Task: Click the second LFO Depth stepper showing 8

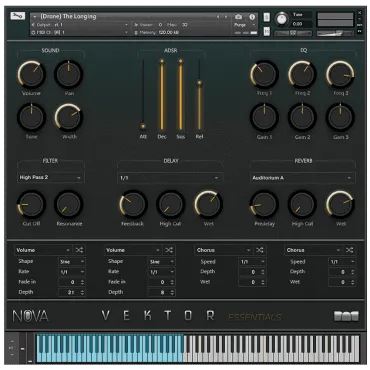Action: pos(161,292)
